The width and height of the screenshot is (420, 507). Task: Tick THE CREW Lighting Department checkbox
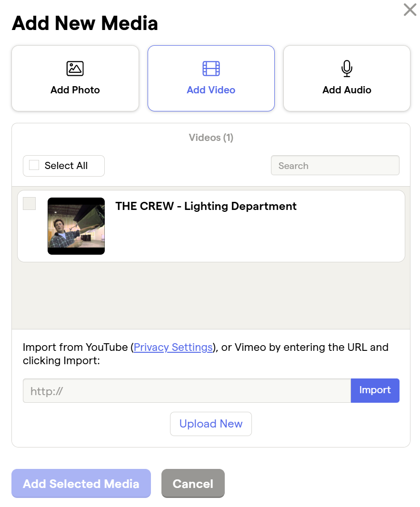(x=30, y=204)
